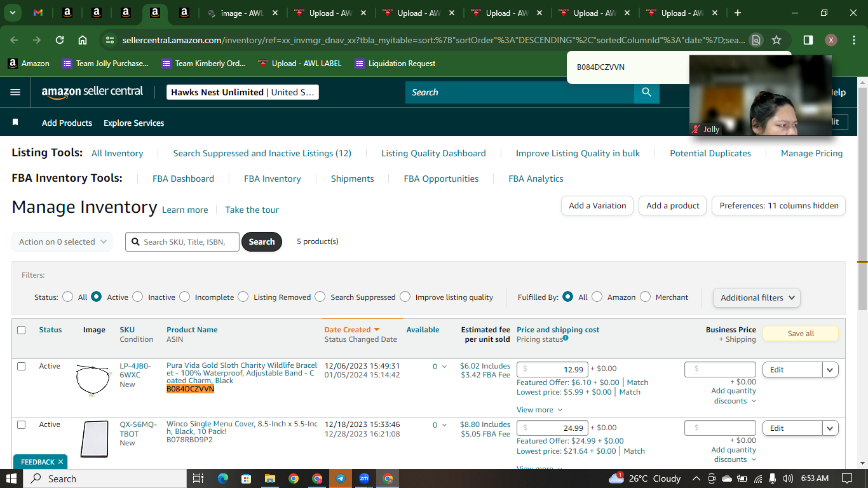
Task: Open the Windows Start menu
Action: 12,478
